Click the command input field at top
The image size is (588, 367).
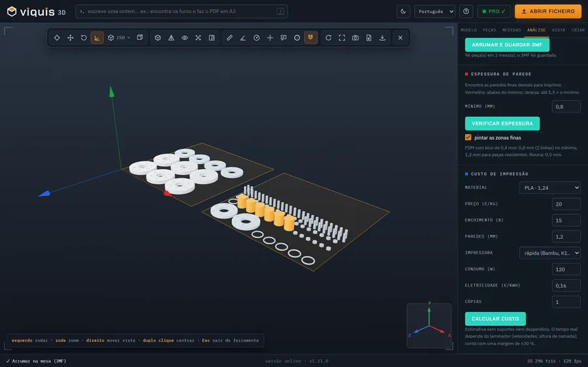(182, 11)
